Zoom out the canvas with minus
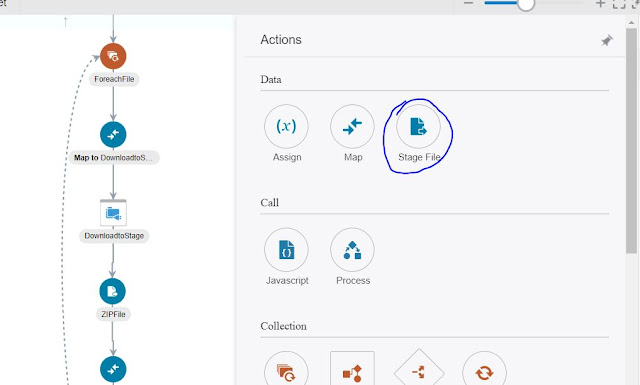Viewport: 640px width, 385px height. pos(469,3)
